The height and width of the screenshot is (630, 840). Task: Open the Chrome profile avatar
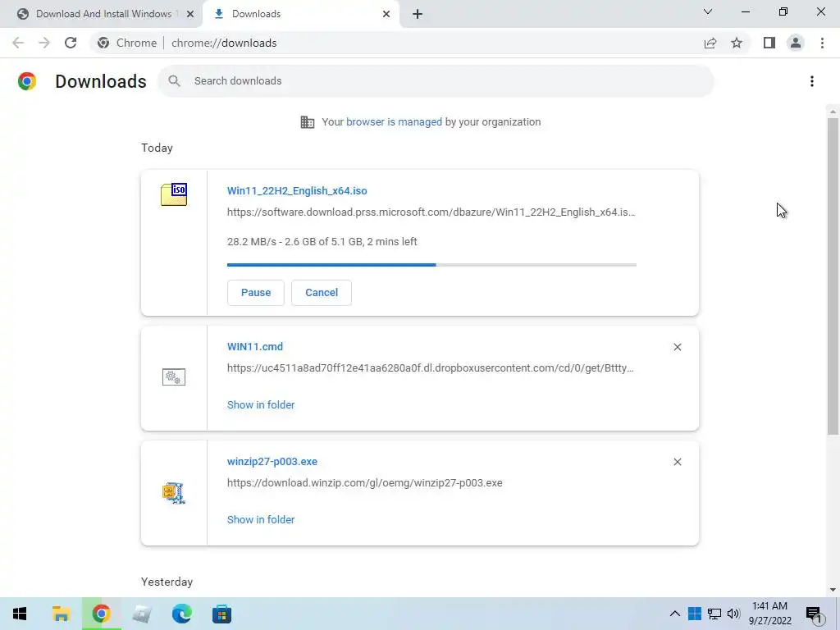point(796,43)
